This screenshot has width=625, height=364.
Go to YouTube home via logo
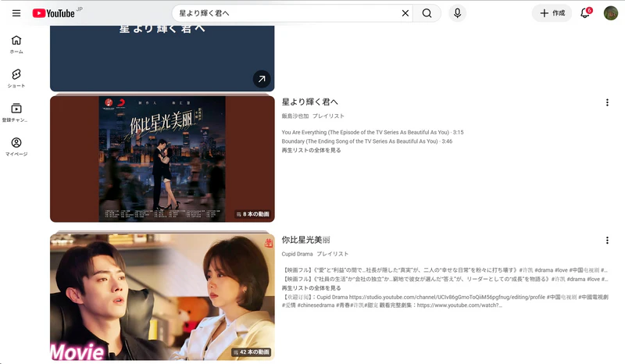pos(53,13)
